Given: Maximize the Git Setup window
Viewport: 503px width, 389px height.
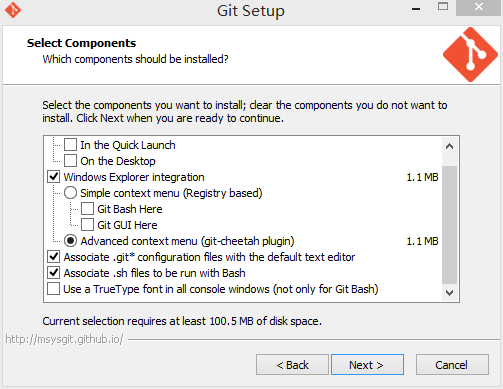Looking at the screenshot, I should [443, 7].
